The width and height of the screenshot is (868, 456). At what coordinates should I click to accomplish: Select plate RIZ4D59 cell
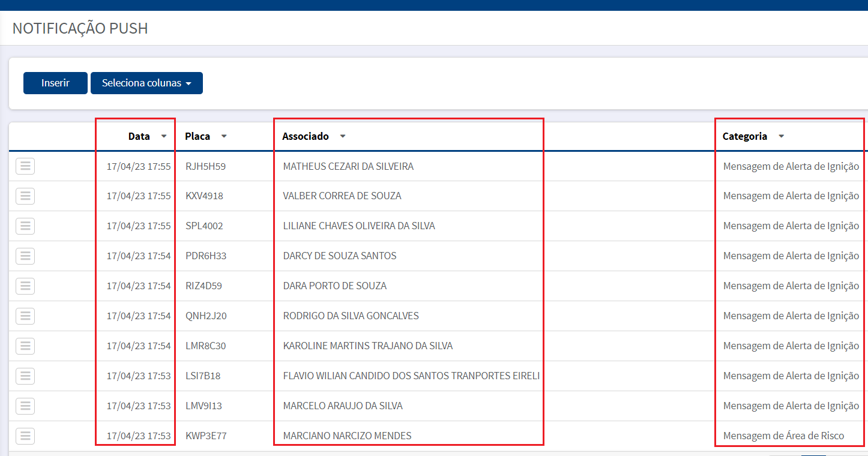tap(204, 286)
